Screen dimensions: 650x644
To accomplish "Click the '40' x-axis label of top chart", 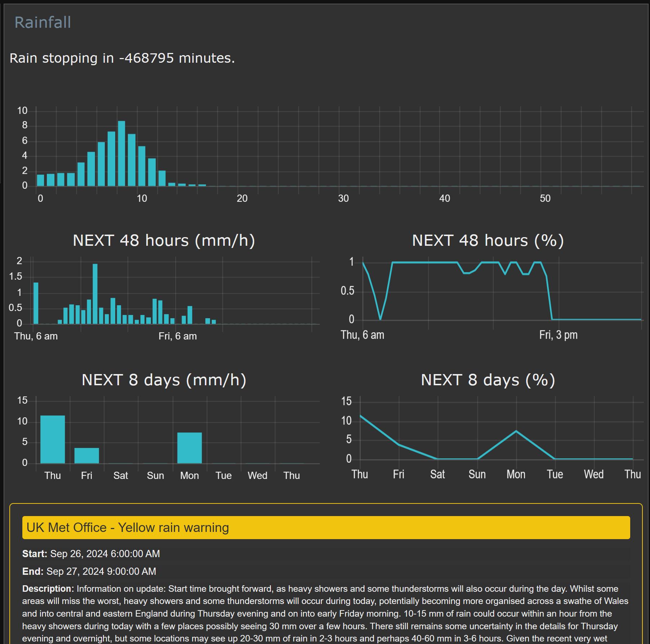I will tap(444, 198).
